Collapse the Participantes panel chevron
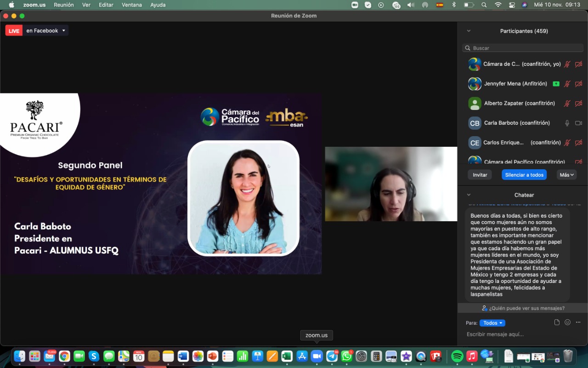The height and width of the screenshot is (368, 588). [x=469, y=31]
